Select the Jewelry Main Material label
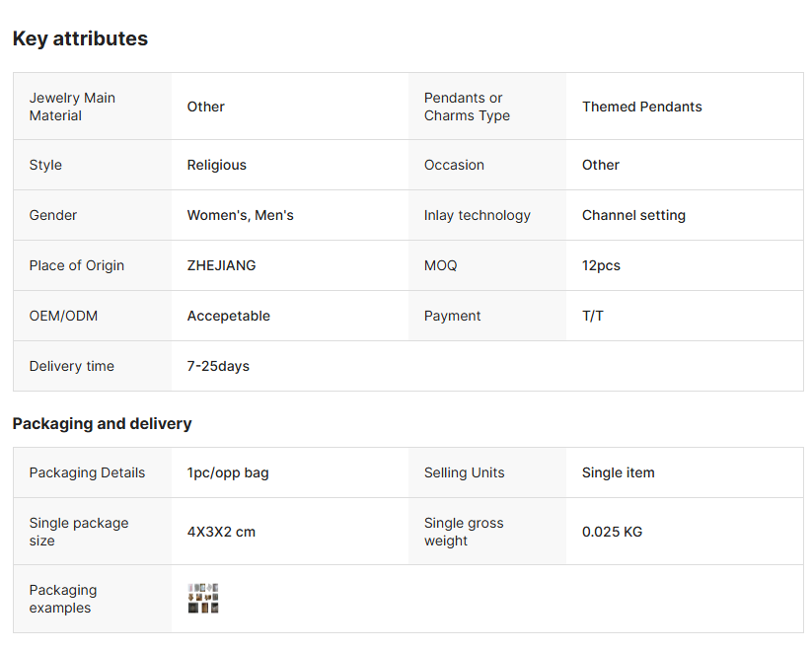The height and width of the screenshot is (651, 812). 72,107
